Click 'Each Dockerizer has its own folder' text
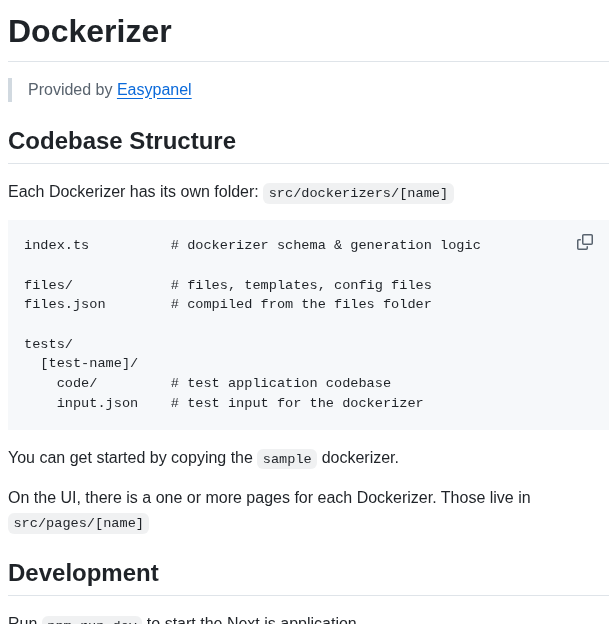Screen dimensions: 616x624 [x=133, y=192]
